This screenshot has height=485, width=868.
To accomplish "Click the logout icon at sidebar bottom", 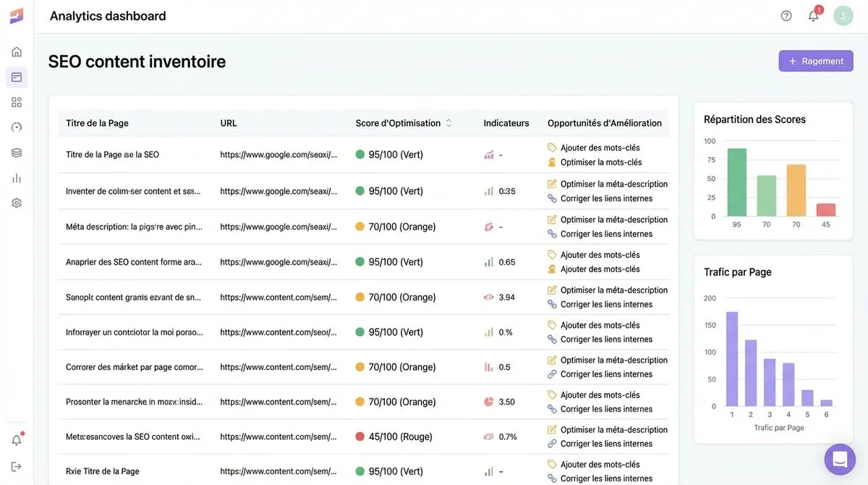I will (x=16, y=465).
